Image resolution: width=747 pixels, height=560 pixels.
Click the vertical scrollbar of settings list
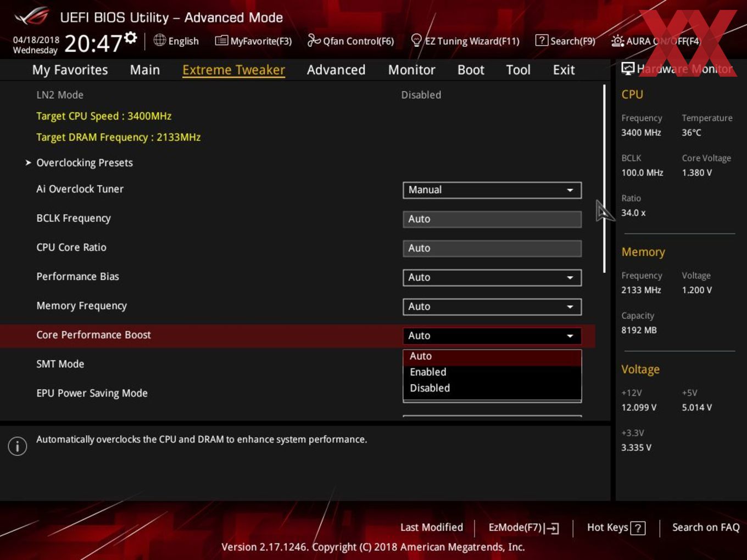(604, 179)
